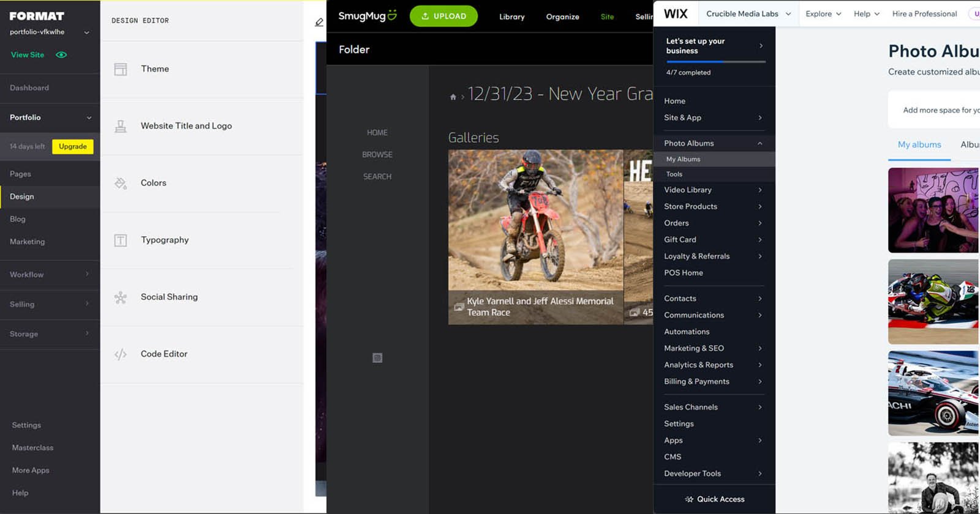Click the Wix logo
Viewport: 980px width, 514px height.
pos(676,13)
